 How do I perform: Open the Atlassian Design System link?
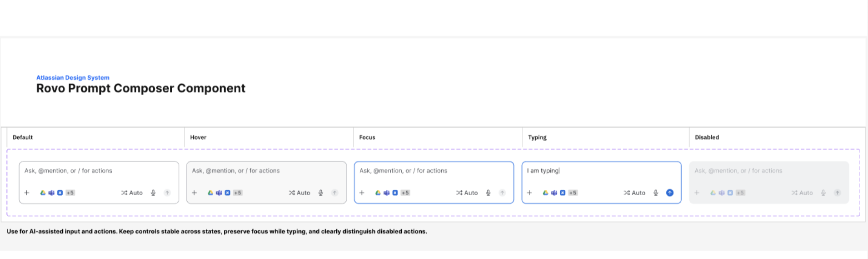(73, 78)
